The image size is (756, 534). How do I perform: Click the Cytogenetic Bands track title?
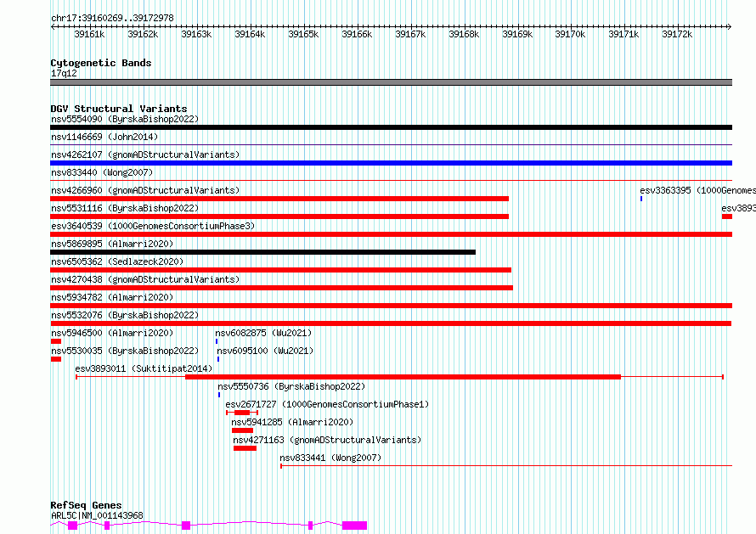click(101, 63)
